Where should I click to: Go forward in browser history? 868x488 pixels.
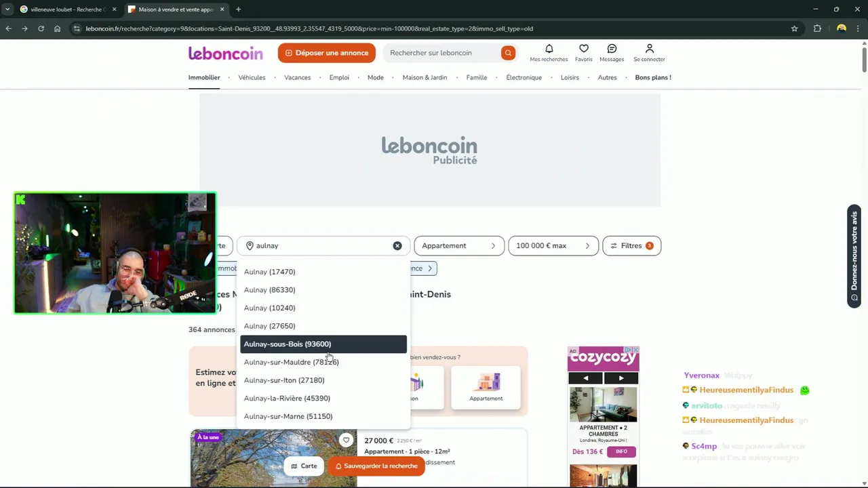(24, 28)
